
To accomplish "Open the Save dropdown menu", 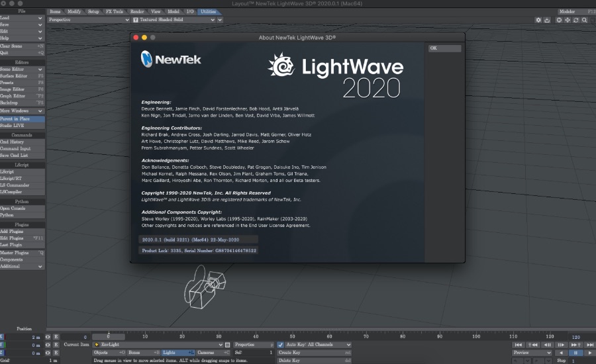I will coord(22,24).
